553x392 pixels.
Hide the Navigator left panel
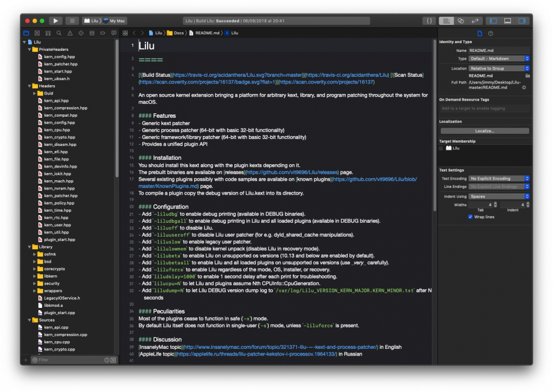493,21
